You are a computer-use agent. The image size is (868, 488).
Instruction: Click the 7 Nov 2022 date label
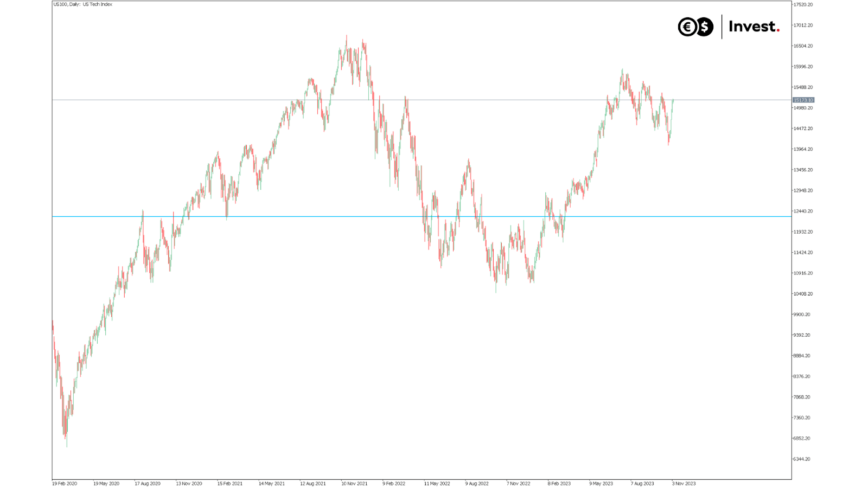tap(518, 484)
